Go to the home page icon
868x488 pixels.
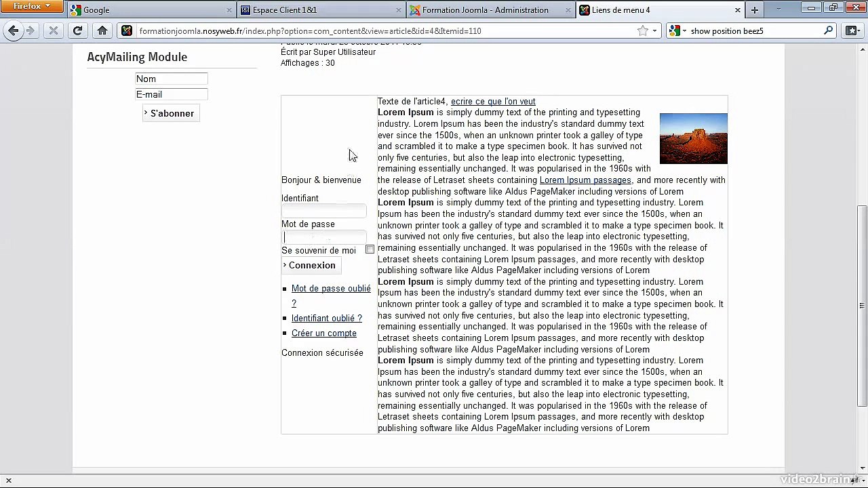(x=102, y=30)
